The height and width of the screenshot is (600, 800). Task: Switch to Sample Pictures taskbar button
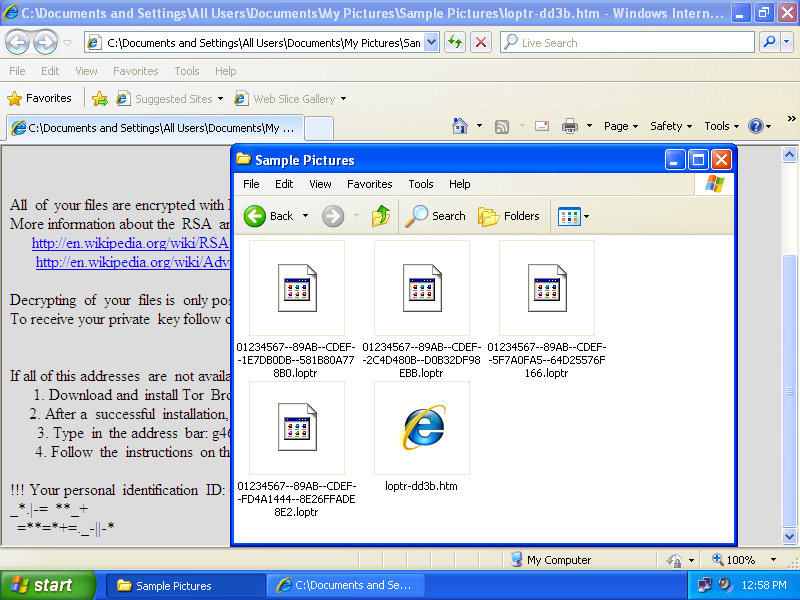[185, 586]
